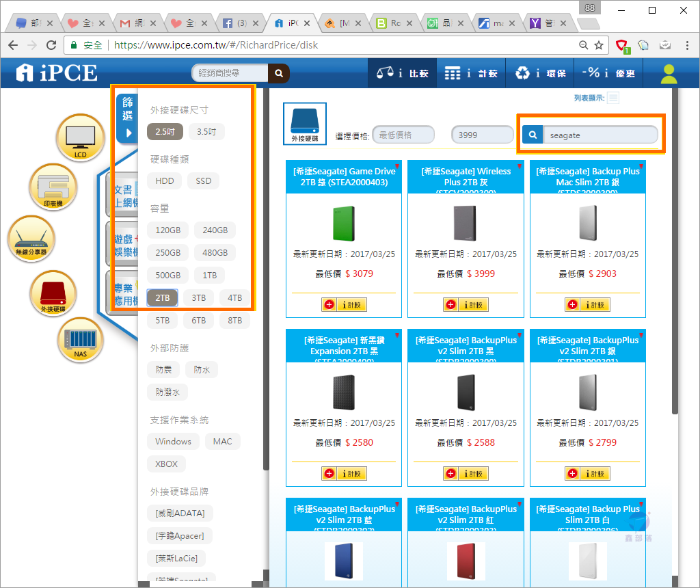
Task: Toggle the 2.5吋 size filter
Action: point(165,132)
